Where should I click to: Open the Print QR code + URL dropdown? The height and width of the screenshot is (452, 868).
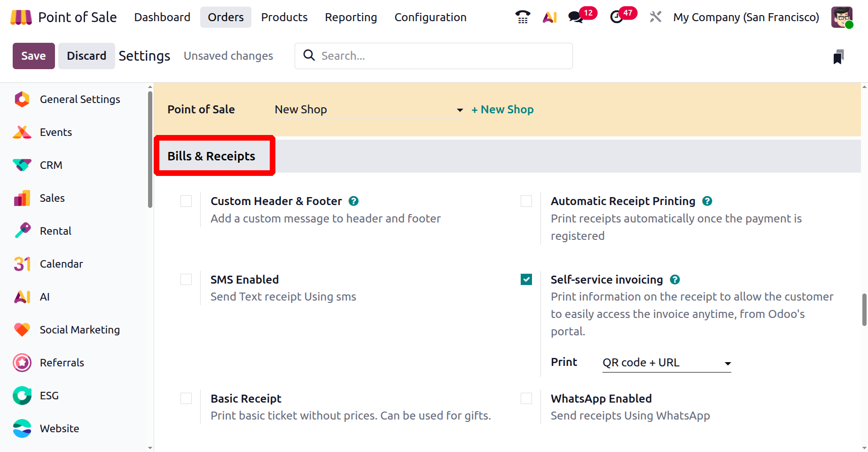[666, 363]
